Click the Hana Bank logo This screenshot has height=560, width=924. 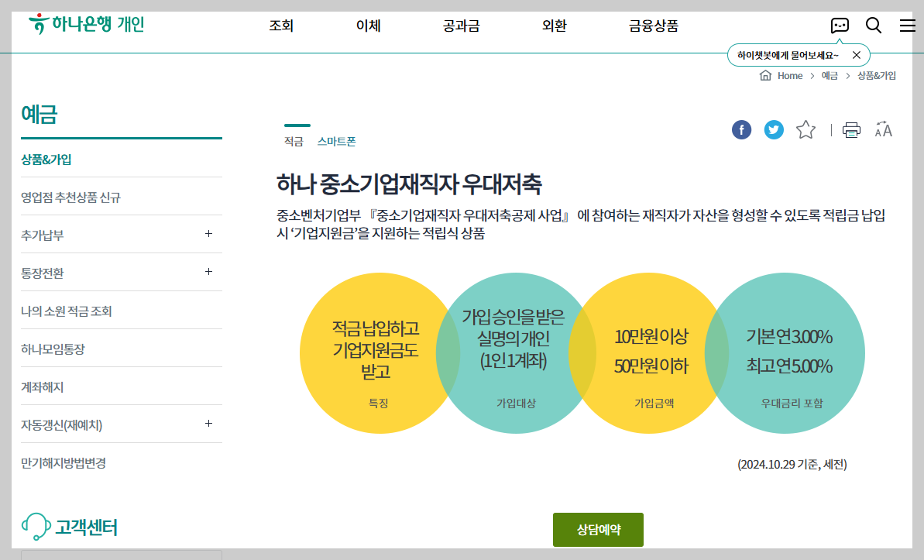coord(86,23)
